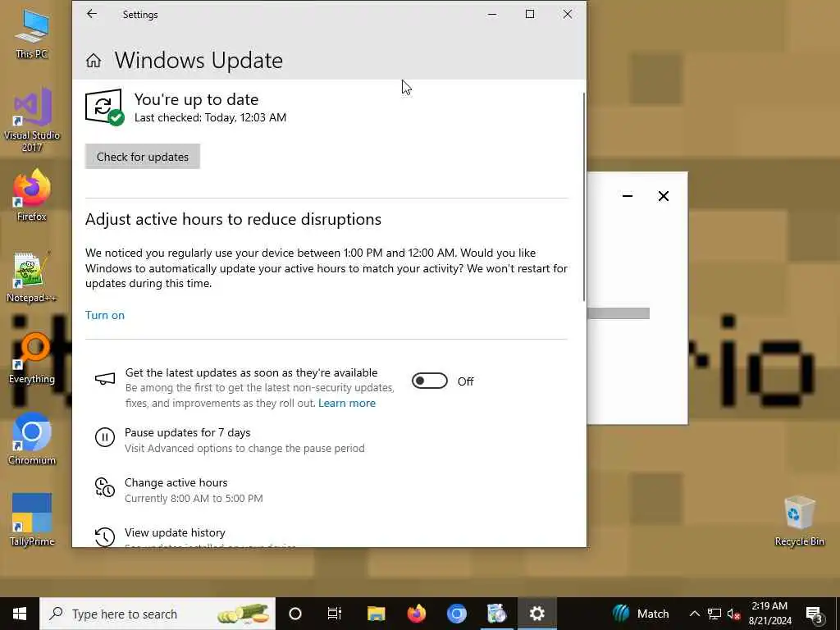840x630 pixels.
Task: Click the taskbar clock showing 2:19 AM
Action: point(769,614)
